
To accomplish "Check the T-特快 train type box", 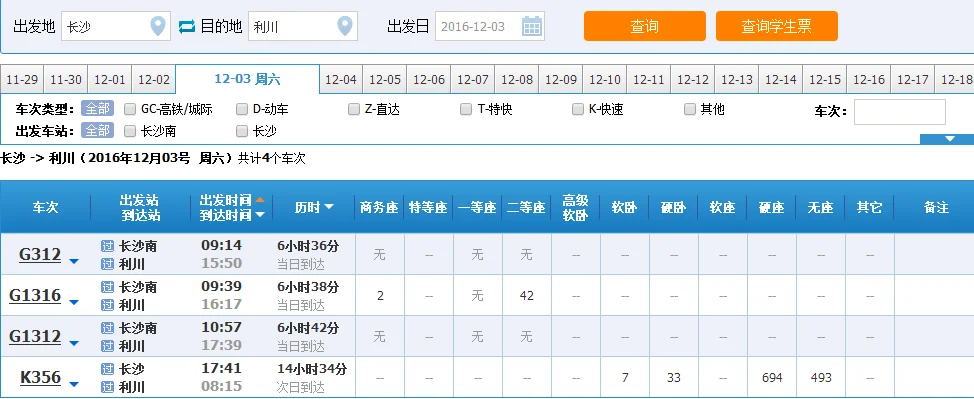I will 466,109.
